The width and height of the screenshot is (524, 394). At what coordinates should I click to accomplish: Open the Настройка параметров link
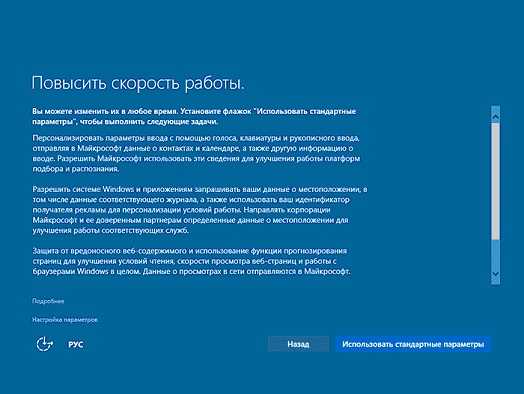pyautogui.click(x=65, y=320)
